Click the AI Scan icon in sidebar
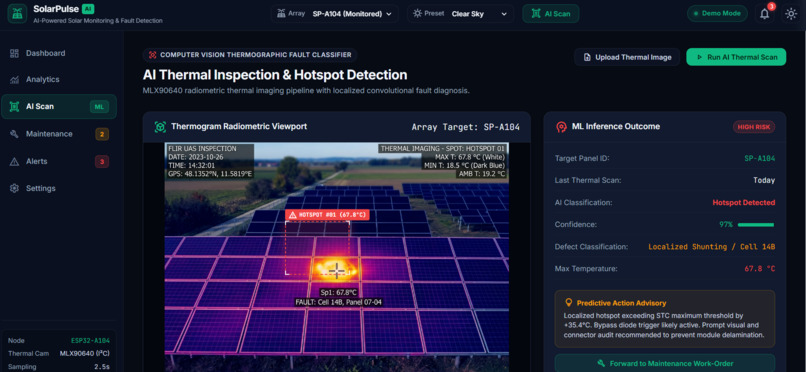 tap(14, 106)
